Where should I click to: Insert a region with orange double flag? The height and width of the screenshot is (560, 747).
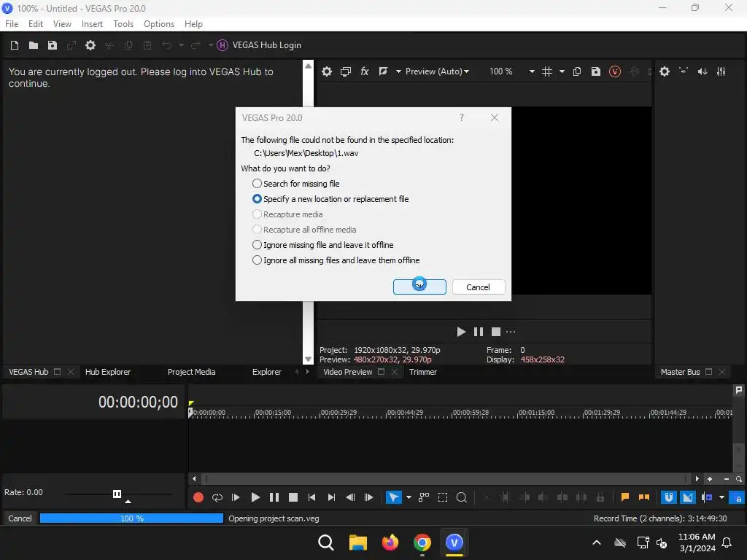(x=644, y=497)
